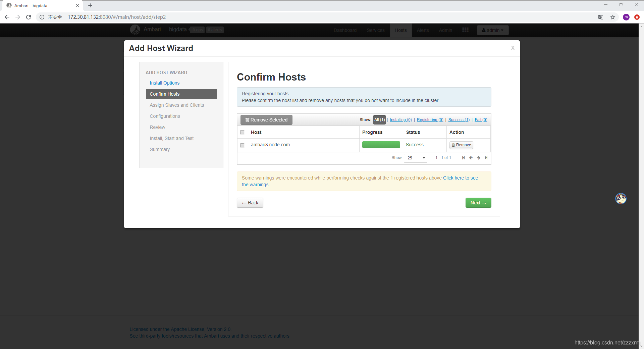Go to previous page of hosts table
Screen dimensions: 644x349
click(471, 158)
